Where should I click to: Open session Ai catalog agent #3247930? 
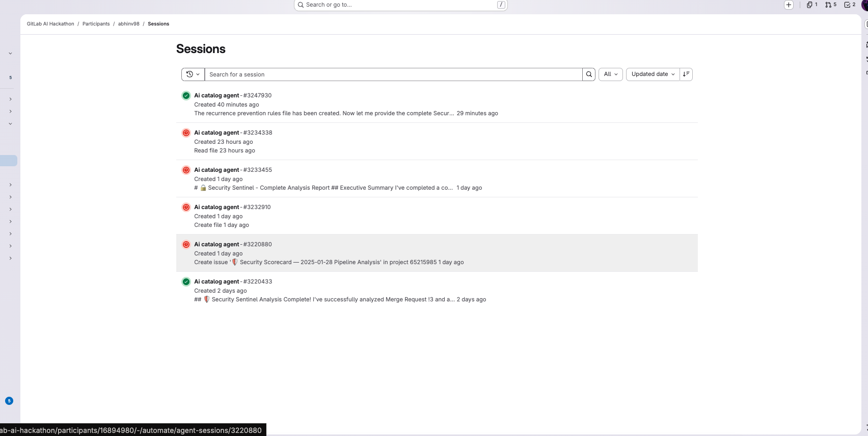click(233, 95)
